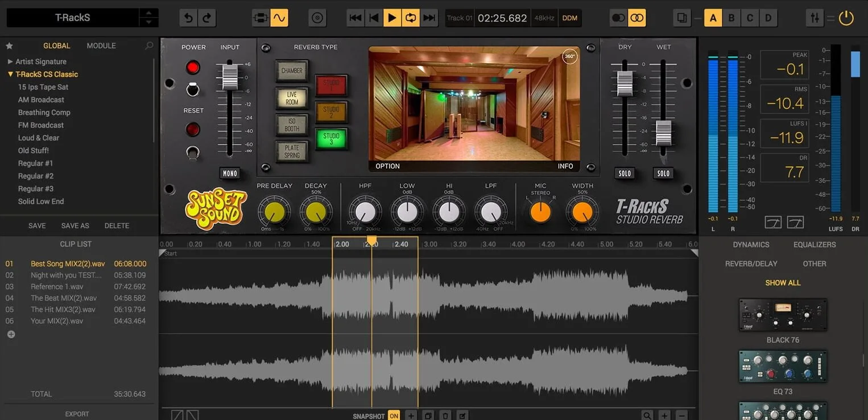Click the orange MIC stereo knob

click(540, 212)
